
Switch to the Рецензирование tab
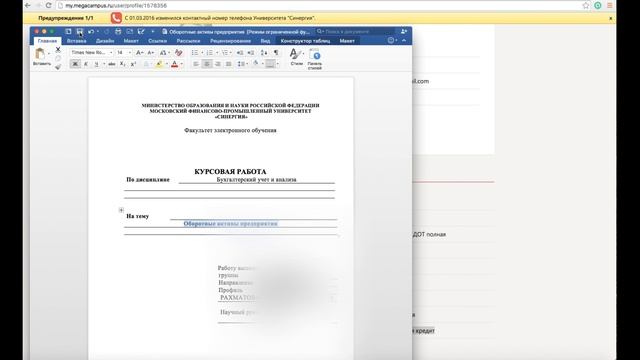tap(230, 41)
